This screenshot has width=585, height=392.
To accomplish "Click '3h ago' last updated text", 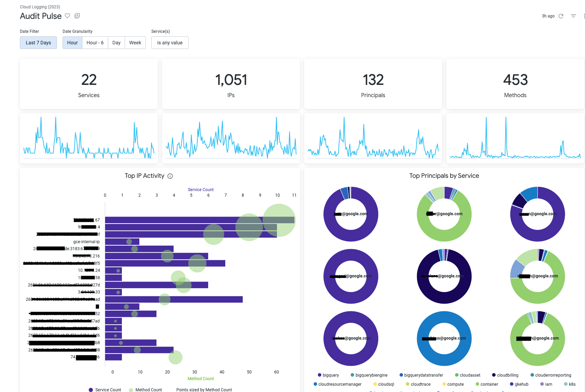I will [548, 16].
